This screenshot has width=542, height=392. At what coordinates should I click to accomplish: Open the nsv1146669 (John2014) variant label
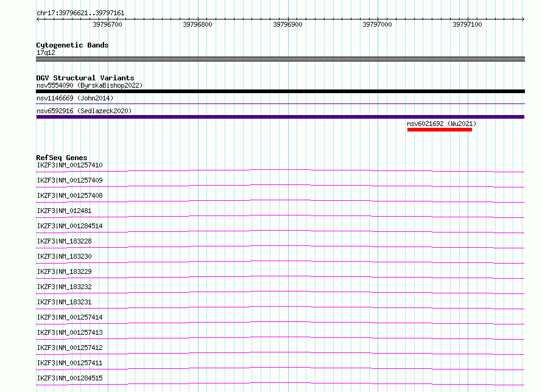(75, 98)
